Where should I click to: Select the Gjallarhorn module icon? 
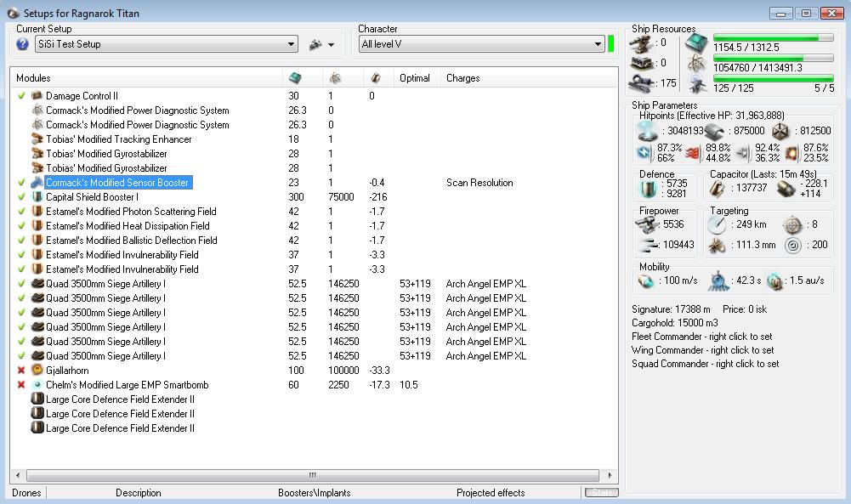tap(37, 371)
